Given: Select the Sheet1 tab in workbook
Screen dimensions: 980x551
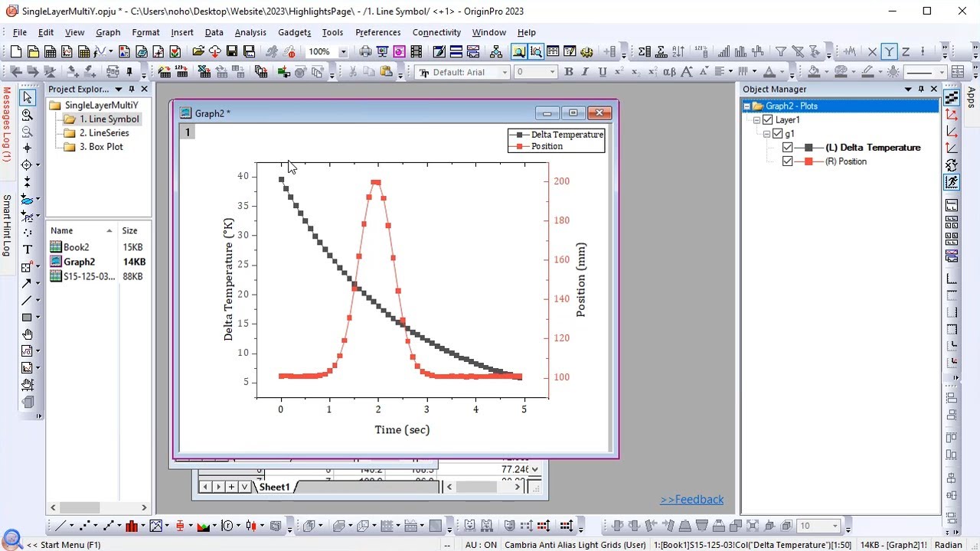Looking at the screenshot, I should click(x=274, y=487).
